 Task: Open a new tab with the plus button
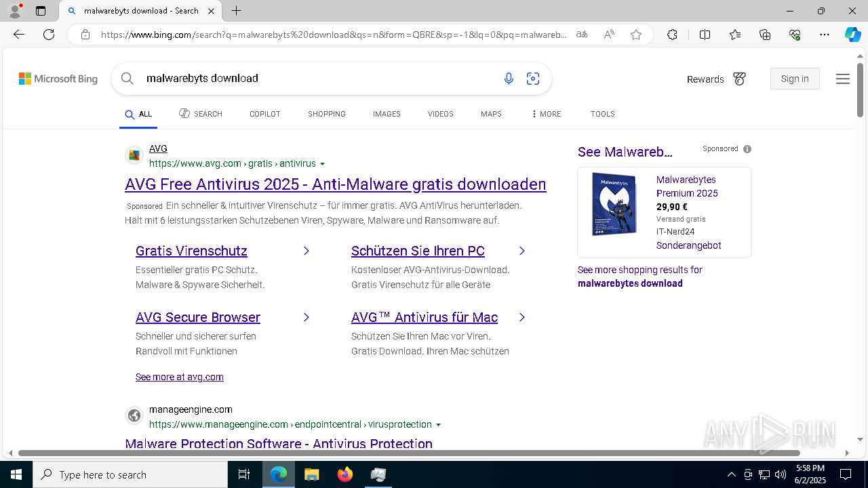[236, 11]
